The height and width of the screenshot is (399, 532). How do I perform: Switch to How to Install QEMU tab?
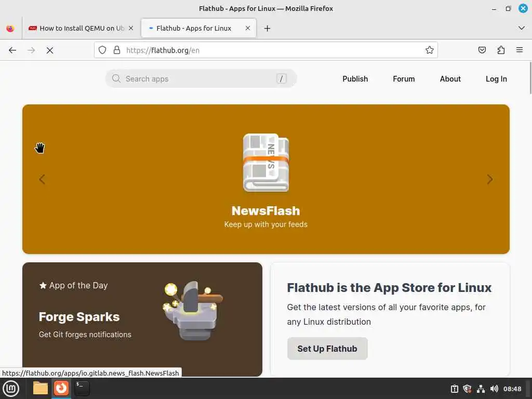81,29
